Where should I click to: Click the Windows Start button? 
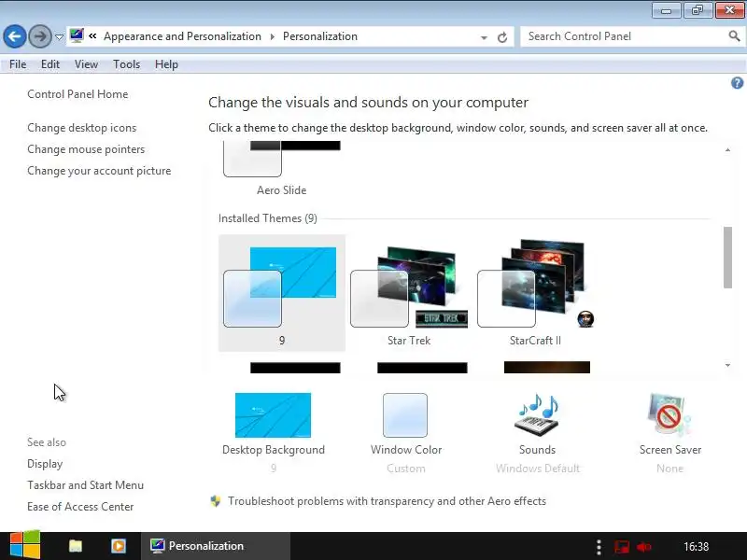pyautogui.click(x=25, y=545)
